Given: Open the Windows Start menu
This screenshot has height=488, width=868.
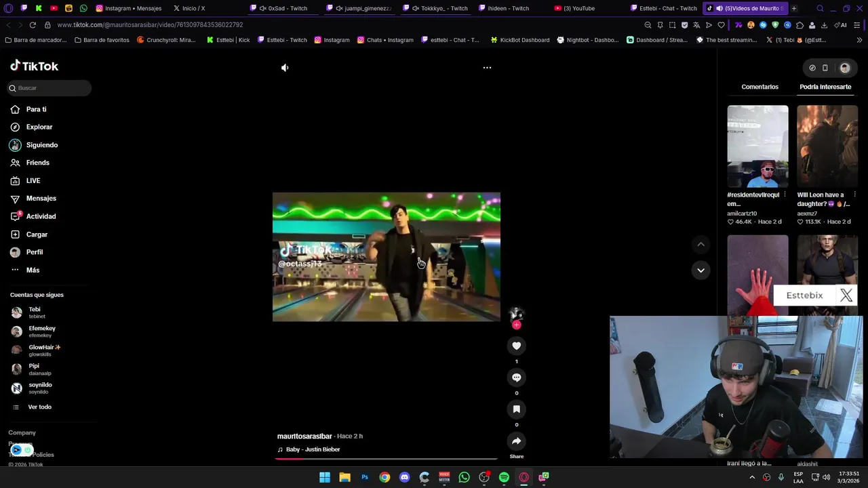Looking at the screenshot, I should click(x=325, y=477).
